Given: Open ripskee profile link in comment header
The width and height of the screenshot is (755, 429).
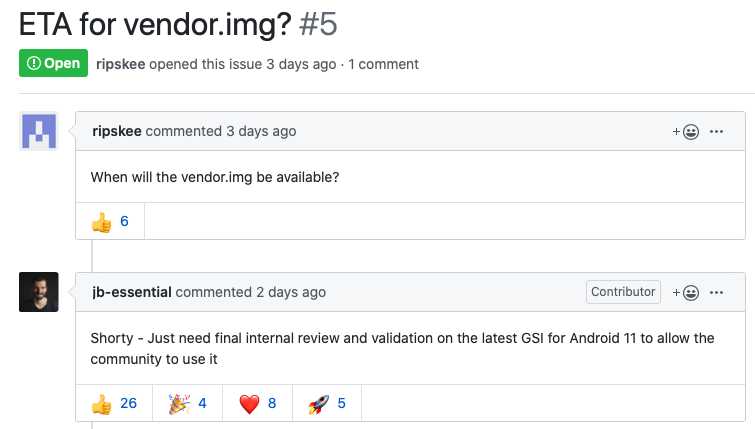Looking at the screenshot, I should coord(117,131).
